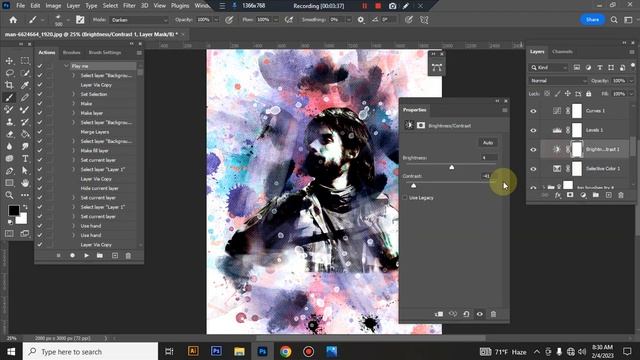This screenshot has height=360, width=640.
Task: Open the Select menu
Action: pyautogui.click(x=110, y=6)
